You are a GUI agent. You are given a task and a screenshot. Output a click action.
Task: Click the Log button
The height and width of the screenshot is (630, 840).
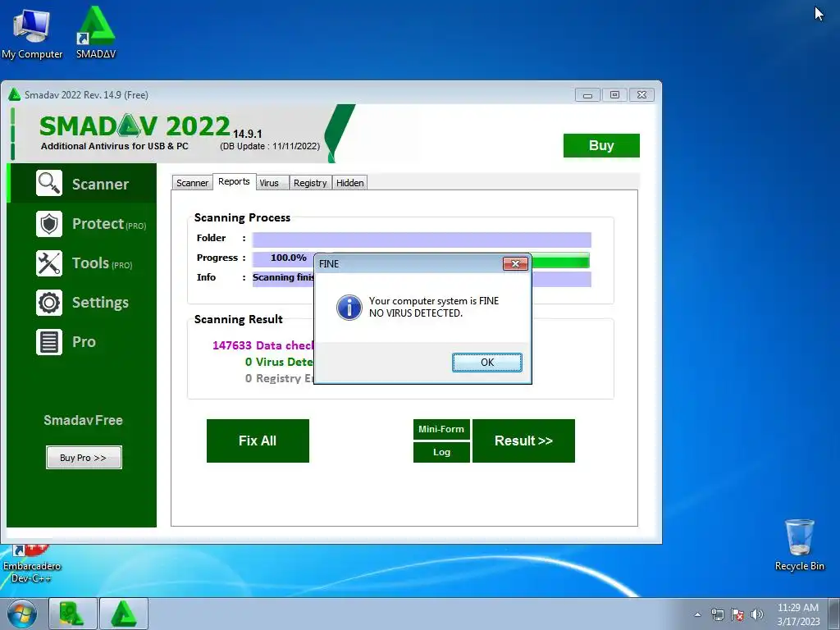tap(441, 452)
